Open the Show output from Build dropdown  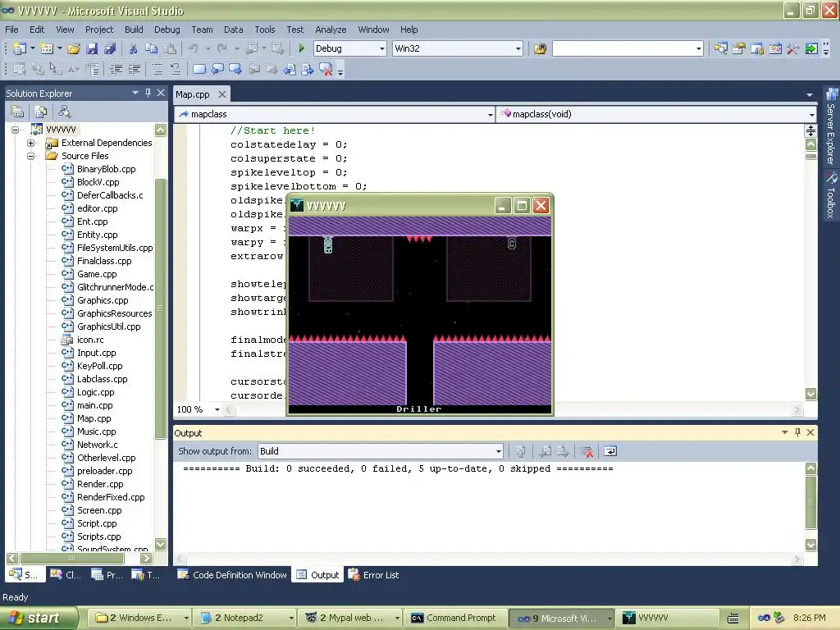click(x=498, y=452)
